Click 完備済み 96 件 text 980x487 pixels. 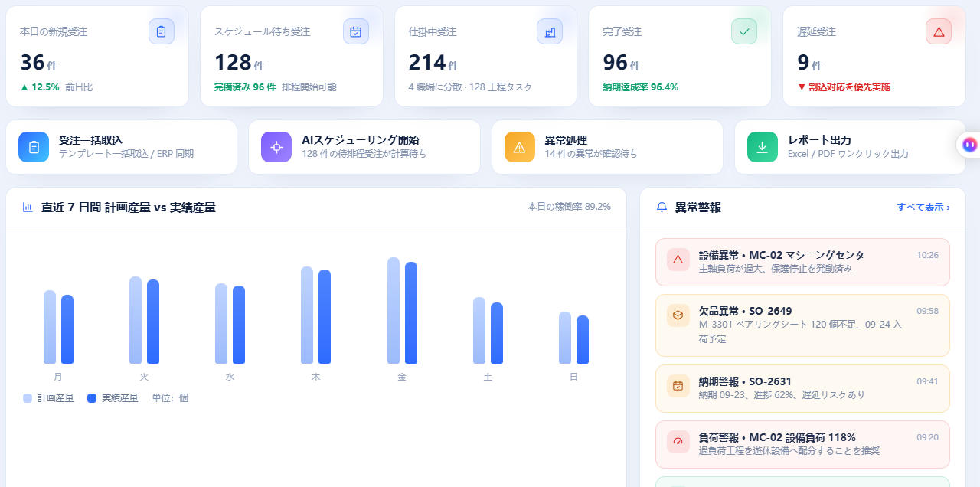[x=245, y=87]
